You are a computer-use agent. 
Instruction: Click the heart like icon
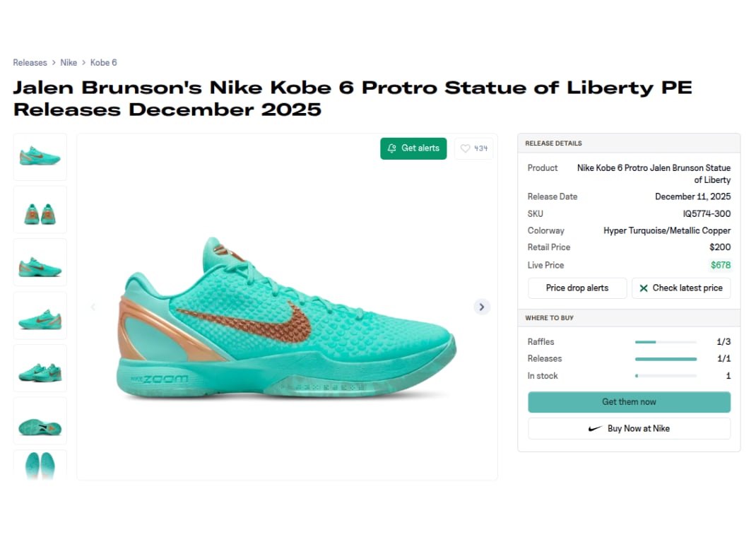click(x=465, y=148)
